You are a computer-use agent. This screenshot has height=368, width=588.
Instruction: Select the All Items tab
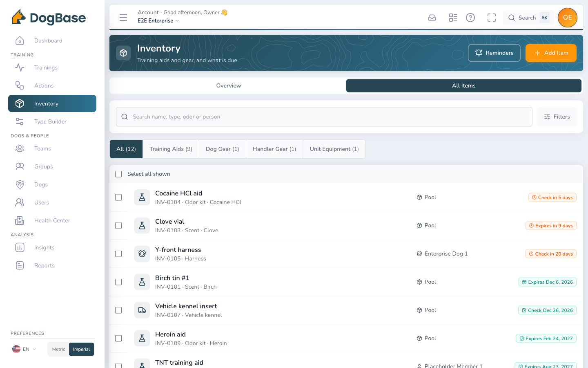(x=464, y=86)
